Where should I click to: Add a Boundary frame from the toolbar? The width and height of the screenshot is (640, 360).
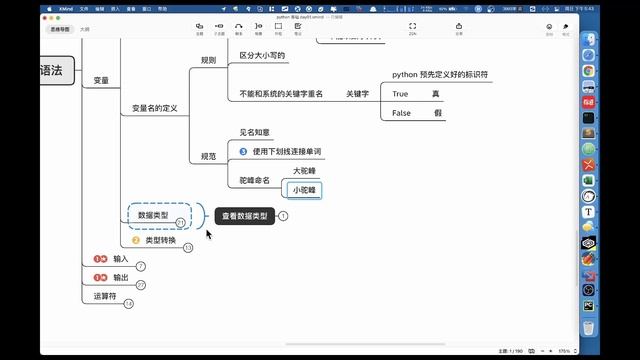278,27
